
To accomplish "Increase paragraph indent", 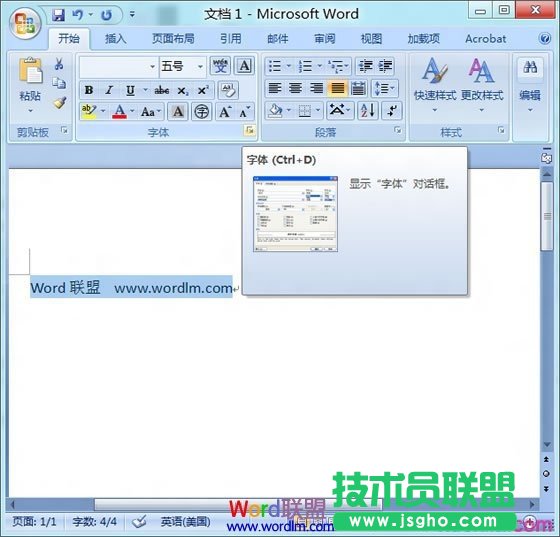I will (385, 66).
